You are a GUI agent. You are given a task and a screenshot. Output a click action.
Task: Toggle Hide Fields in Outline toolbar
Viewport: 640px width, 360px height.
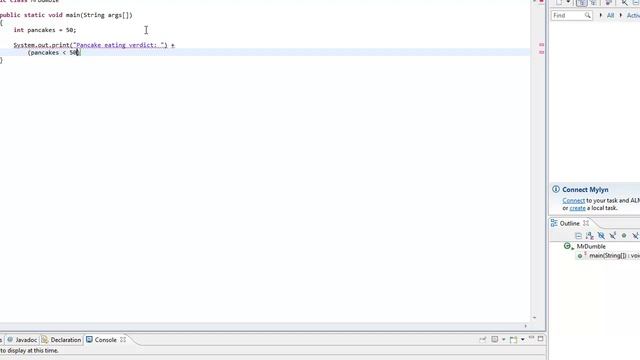[601, 236]
